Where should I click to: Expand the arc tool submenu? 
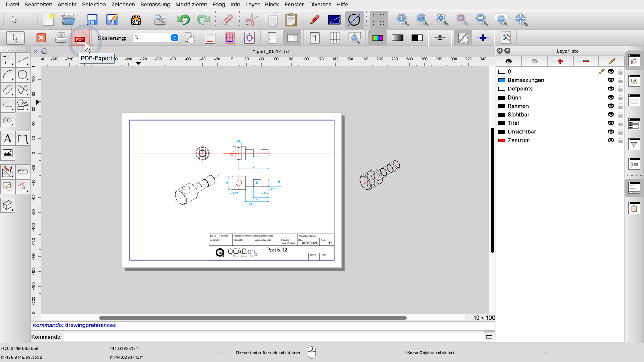click(x=8, y=75)
